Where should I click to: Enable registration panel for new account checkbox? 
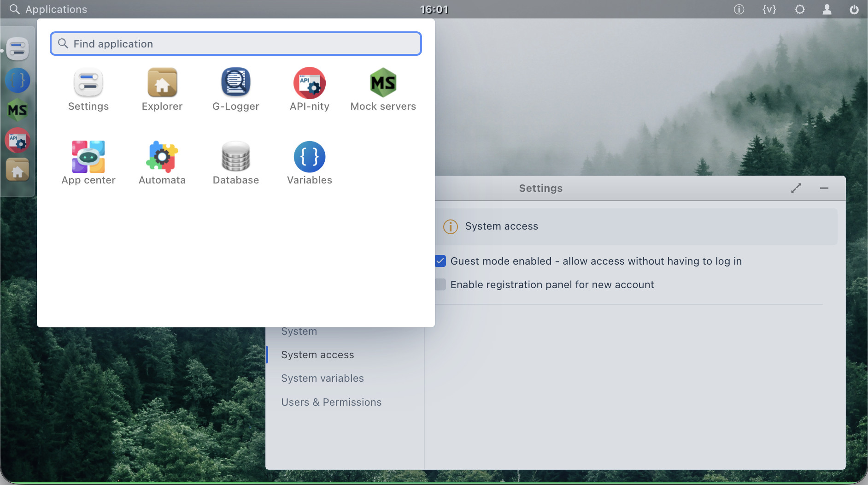pos(440,284)
